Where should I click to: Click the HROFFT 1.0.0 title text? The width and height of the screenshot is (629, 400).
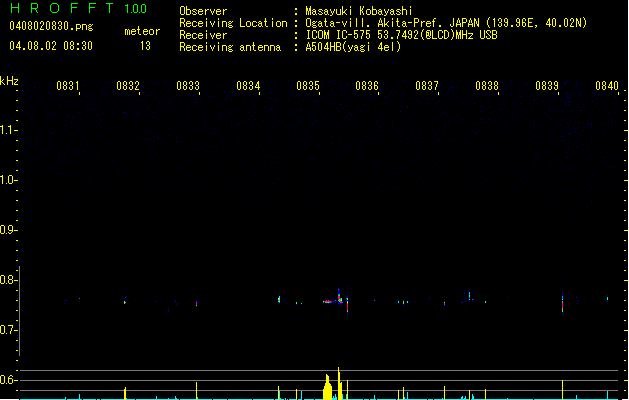tap(79, 8)
